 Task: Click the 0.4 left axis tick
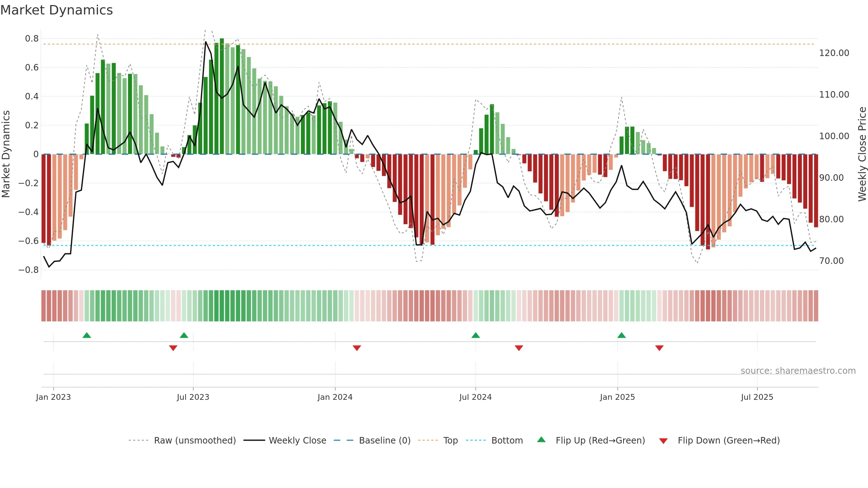click(32, 97)
